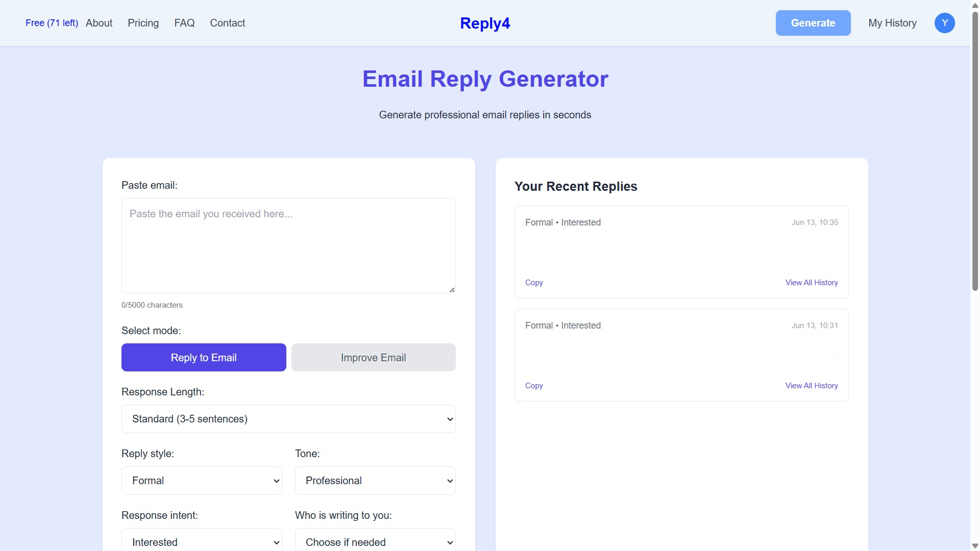The height and width of the screenshot is (551, 980).
Task: Open the Response intent dropdown
Action: (202, 542)
